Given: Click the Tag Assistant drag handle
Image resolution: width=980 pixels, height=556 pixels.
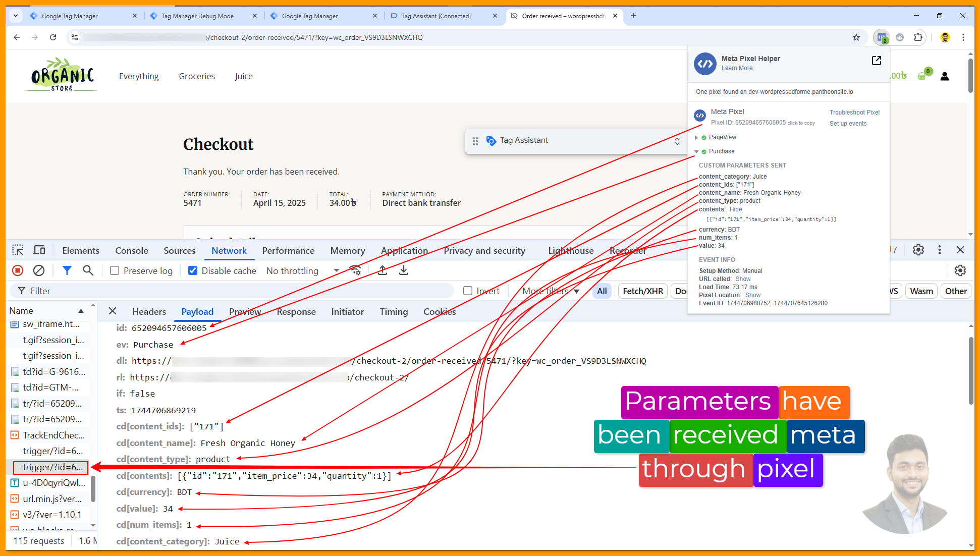Looking at the screenshot, I should [x=475, y=141].
